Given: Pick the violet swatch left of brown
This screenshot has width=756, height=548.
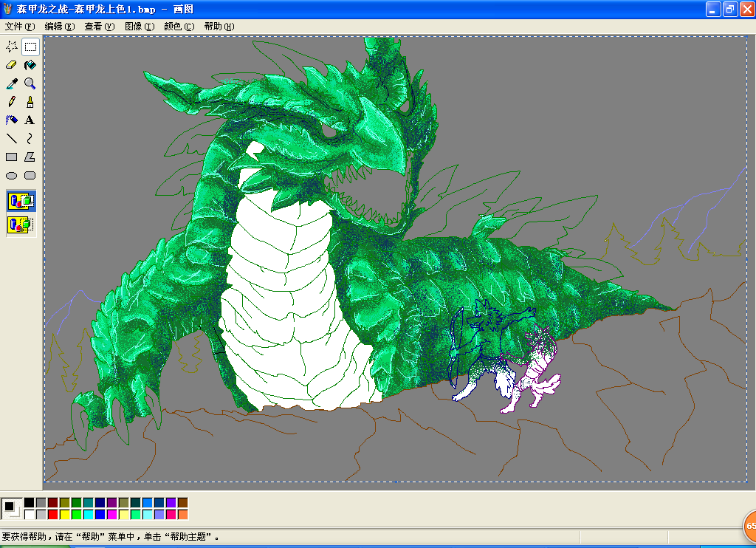Looking at the screenshot, I should coord(171,503).
